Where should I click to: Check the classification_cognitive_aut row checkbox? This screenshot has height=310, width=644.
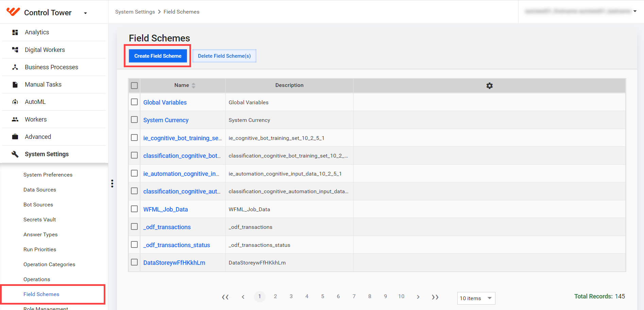tap(134, 191)
